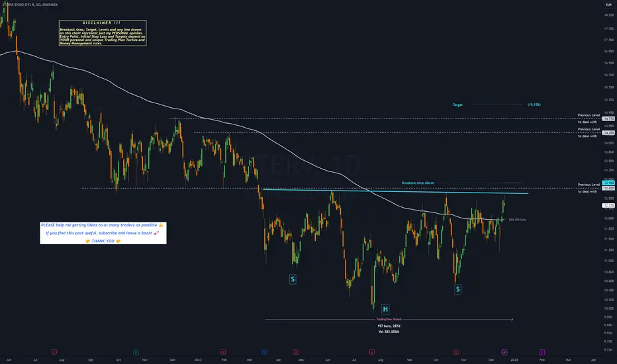
Task: Open the EUR currency selector
Action: click(608, 5)
